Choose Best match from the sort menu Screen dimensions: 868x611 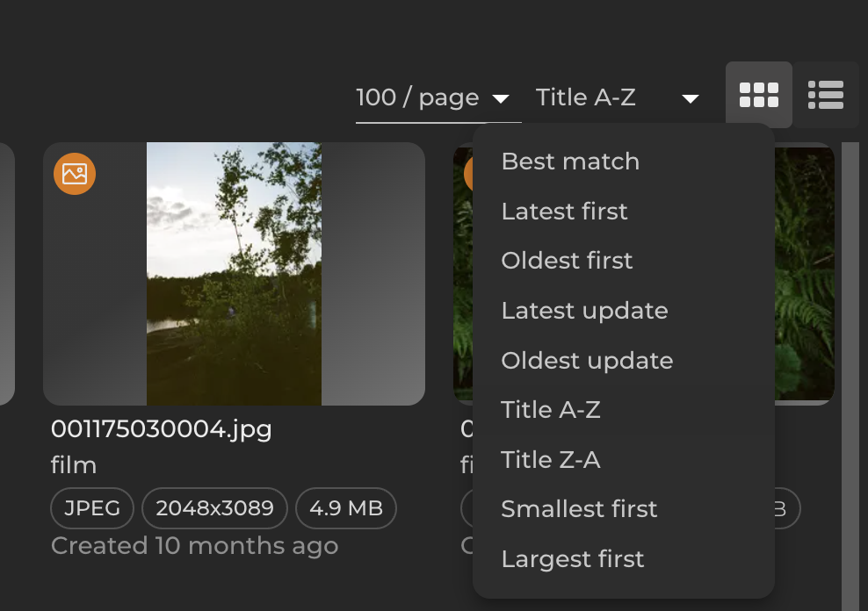(x=569, y=161)
